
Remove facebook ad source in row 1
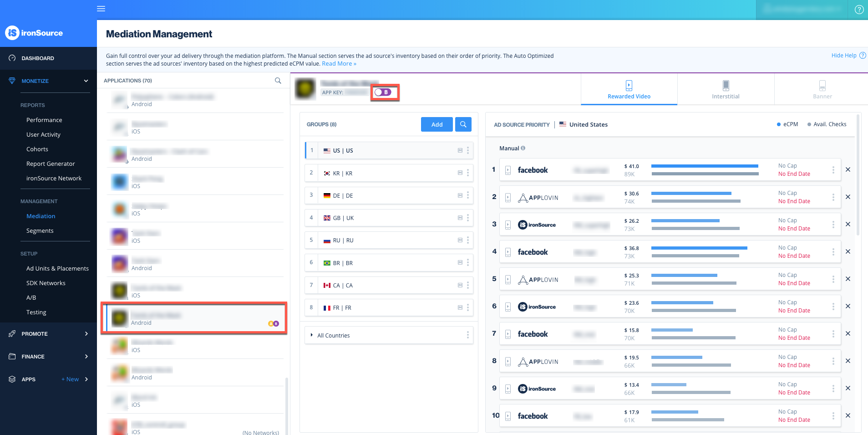click(848, 170)
